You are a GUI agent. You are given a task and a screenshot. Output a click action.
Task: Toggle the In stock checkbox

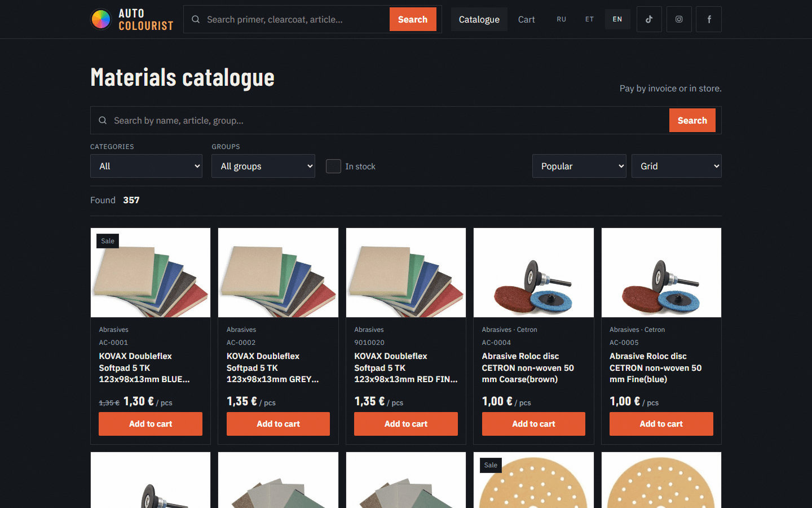333,166
